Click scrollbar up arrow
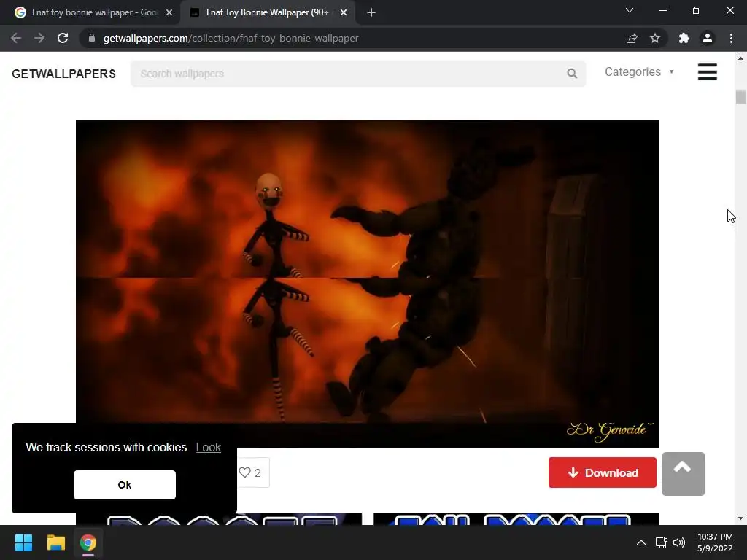This screenshot has width=747, height=560. pyautogui.click(x=740, y=58)
